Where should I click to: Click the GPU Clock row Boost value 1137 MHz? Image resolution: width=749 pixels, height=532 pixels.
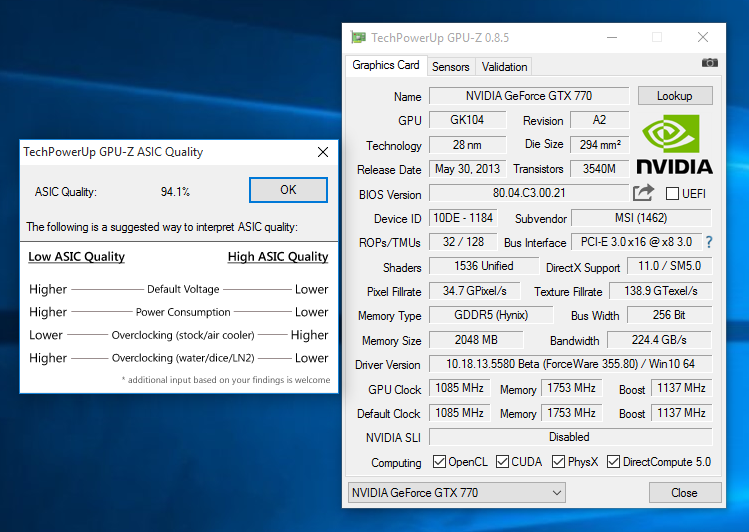pos(682,388)
